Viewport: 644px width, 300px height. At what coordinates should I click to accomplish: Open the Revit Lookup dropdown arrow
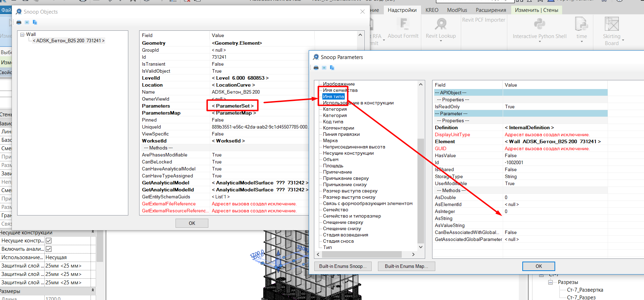(441, 41)
